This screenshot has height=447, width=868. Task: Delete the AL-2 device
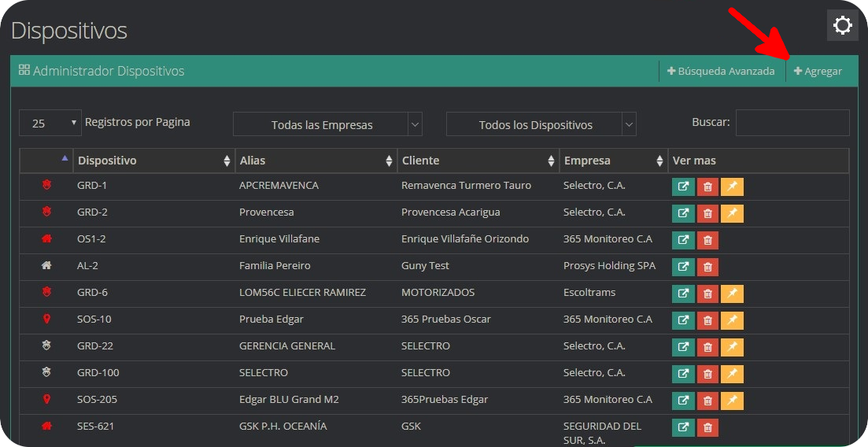[707, 267]
